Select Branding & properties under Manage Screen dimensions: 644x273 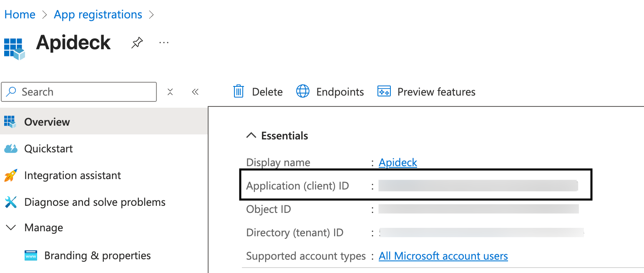pyautogui.click(x=98, y=255)
